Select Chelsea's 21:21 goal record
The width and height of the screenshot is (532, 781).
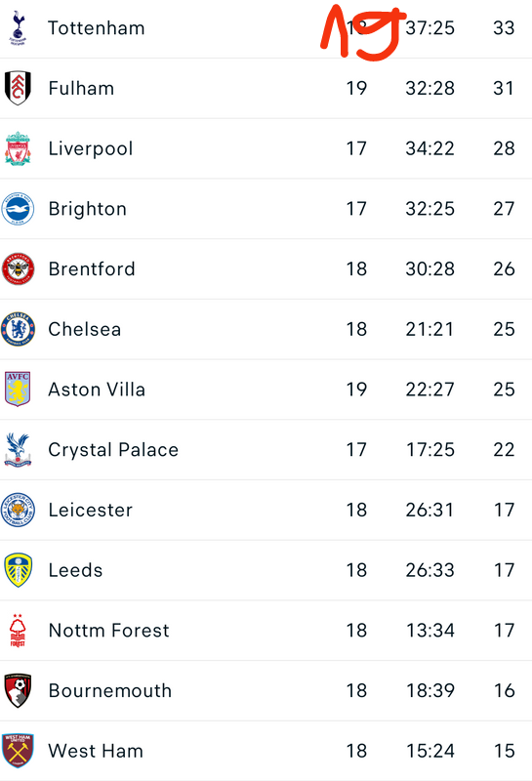[x=430, y=329]
